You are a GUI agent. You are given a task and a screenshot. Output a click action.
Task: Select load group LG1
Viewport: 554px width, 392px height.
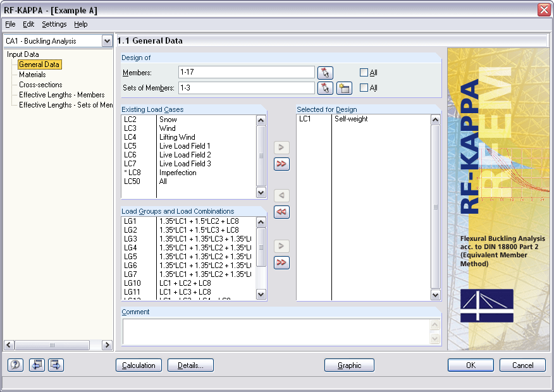pyautogui.click(x=188, y=221)
